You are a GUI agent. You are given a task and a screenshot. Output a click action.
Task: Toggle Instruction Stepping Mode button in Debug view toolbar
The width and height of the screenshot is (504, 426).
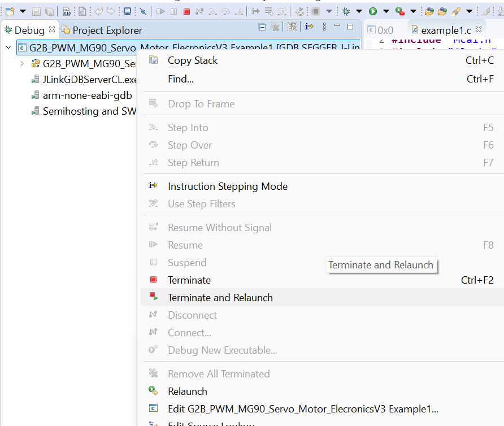click(309, 27)
